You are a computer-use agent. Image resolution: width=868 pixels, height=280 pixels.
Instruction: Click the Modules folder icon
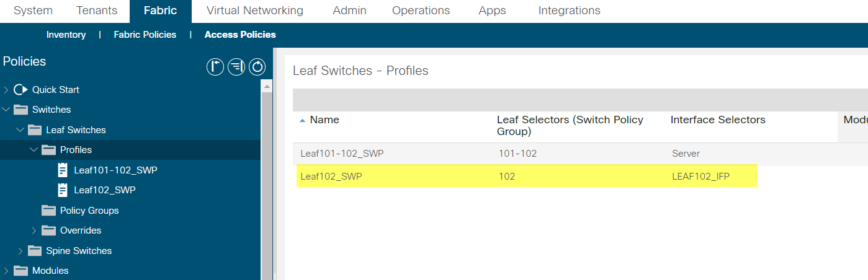click(21, 271)
